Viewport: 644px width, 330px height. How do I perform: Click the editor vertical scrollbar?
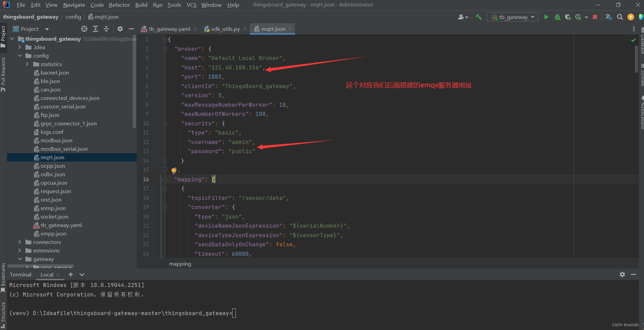[x=637, y=59]
